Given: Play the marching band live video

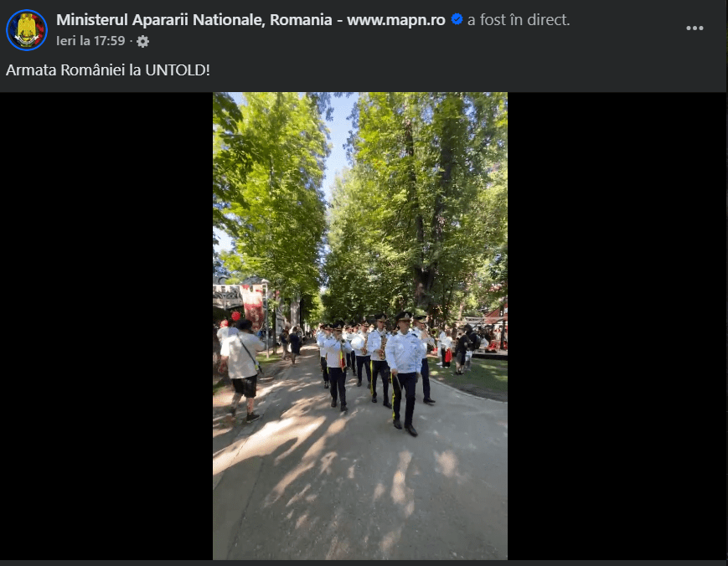Looking at the screenshot, I should pyautogui.click(x=360, y=326).
